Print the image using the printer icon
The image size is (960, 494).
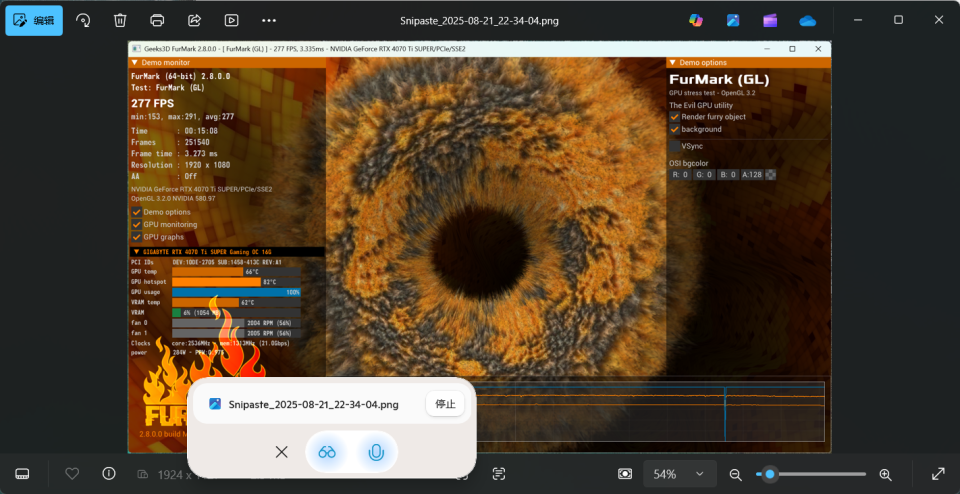[157, 20]
